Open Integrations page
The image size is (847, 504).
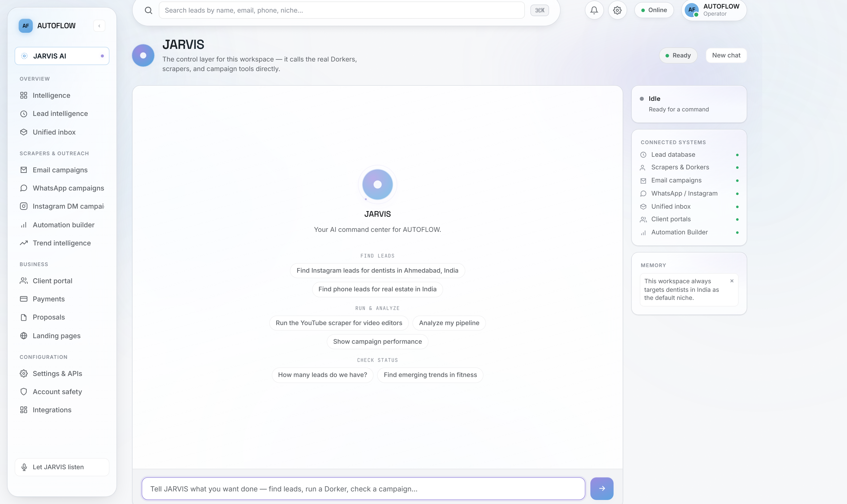pyautogui.click(x=62, y=410)
